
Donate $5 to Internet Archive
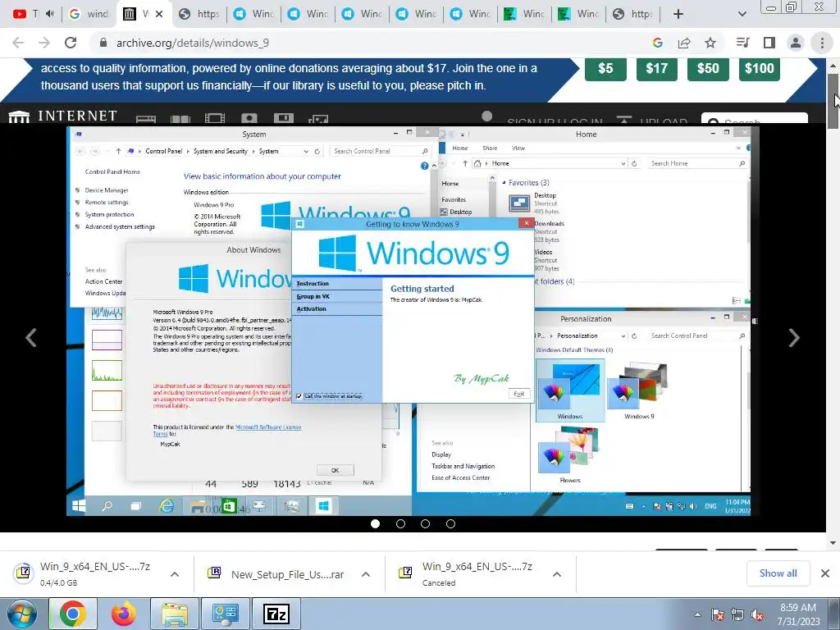click(x=605, y=69)
